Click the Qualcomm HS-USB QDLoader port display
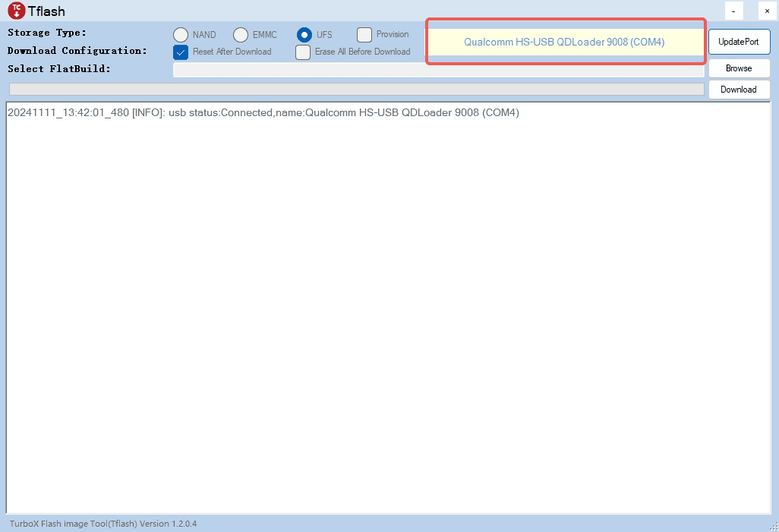The width and height of the screenshot is (779, 532). [566, 42]
